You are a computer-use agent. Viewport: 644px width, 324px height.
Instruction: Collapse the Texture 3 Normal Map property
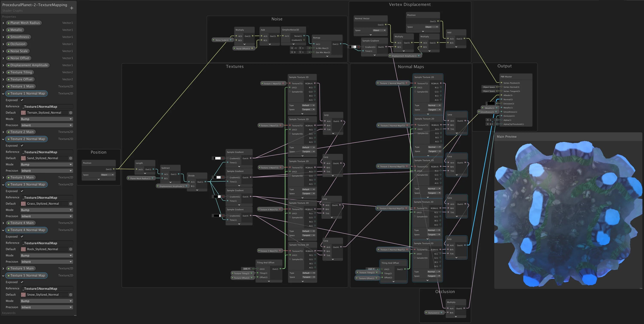(x=3, y=185)
